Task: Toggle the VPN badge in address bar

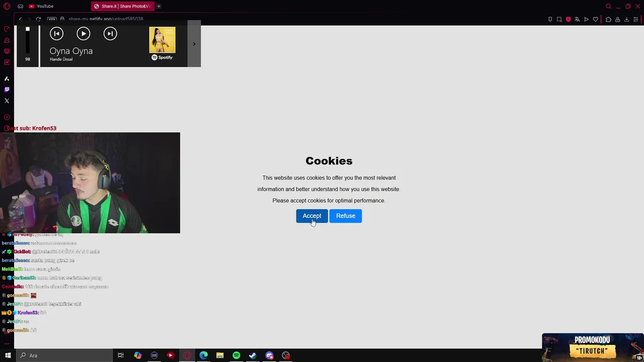Action: [x=52, y=19]
